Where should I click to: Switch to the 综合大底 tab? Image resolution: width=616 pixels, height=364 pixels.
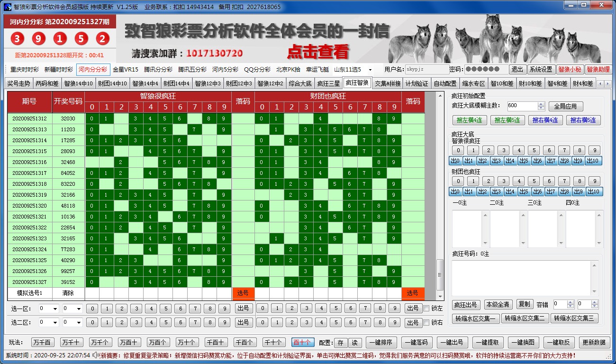pos(300,83)
